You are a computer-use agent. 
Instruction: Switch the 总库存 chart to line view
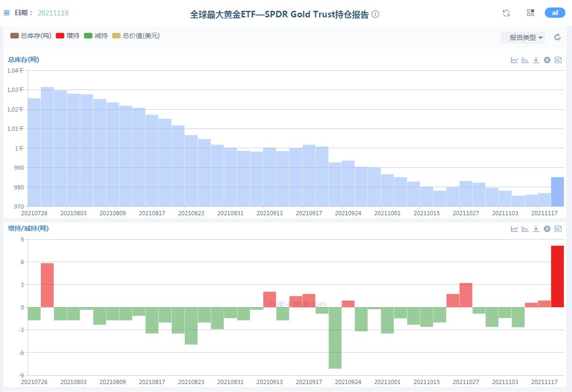[x=514, y=60]
